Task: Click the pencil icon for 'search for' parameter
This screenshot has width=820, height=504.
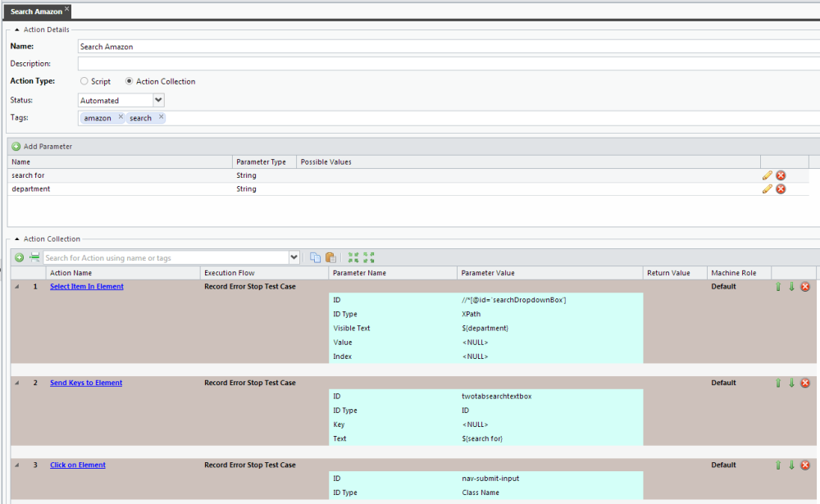Action: (x=768, y=175)
